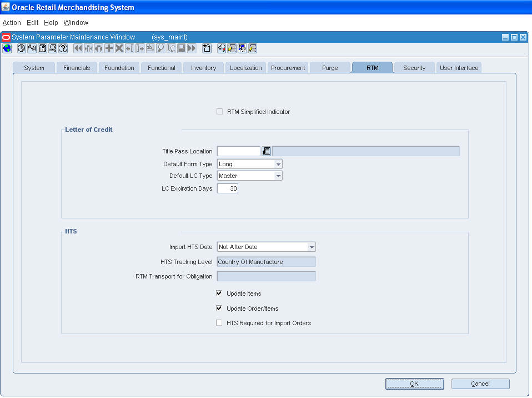Open the Action menu
This screenshot has height=398, width=532.
tap(12, 22)
